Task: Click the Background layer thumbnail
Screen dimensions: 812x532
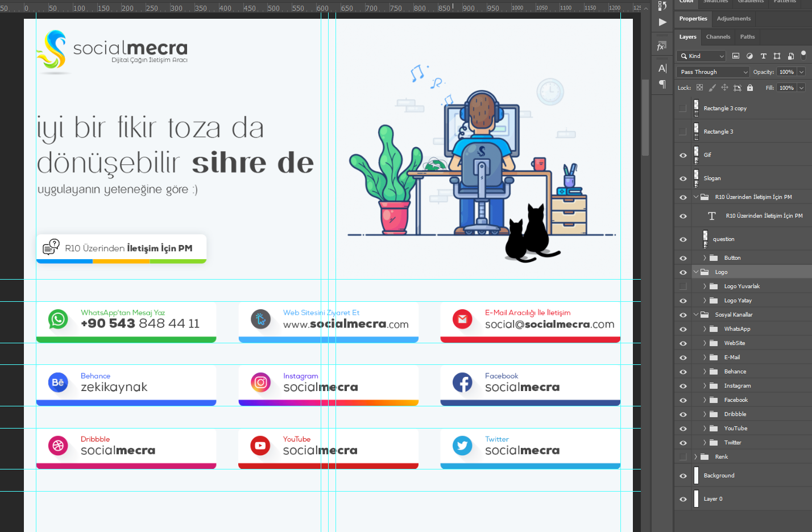Action: click(696, 476)
